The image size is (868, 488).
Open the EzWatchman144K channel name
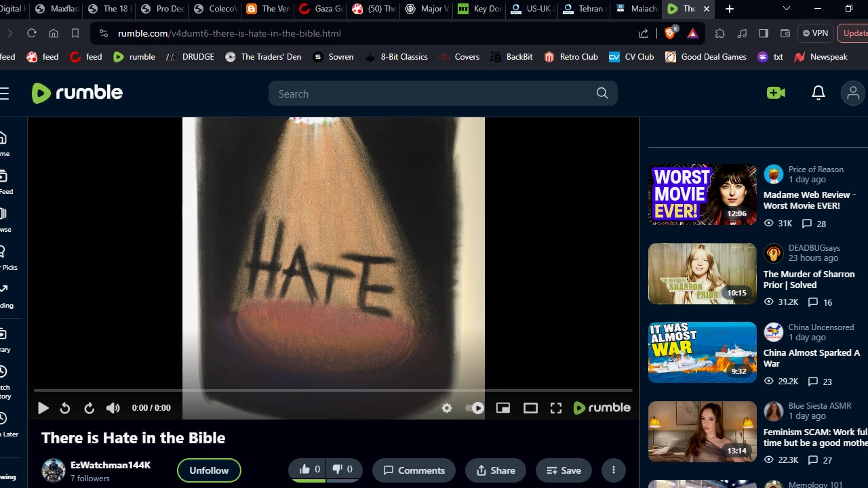pyautogui.click(x=111, y=465)
